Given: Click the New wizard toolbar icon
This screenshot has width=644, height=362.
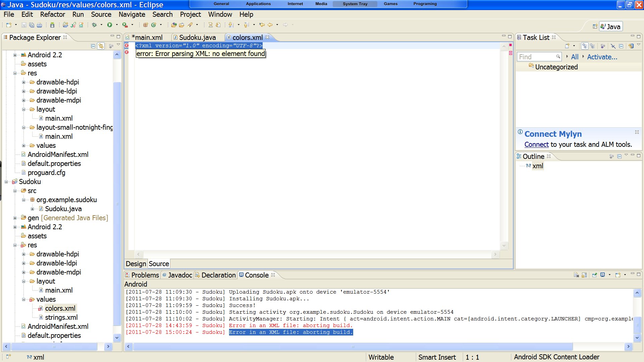Looking at the screenshot, I should pos(9,25).
